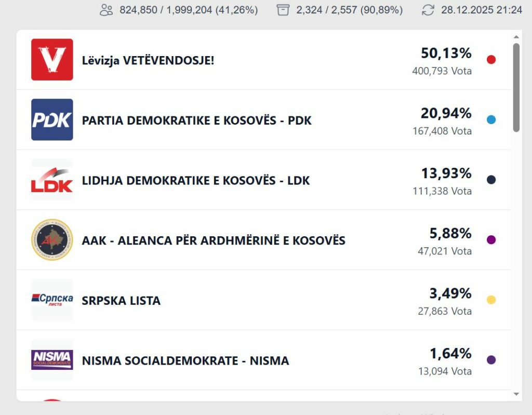Click the red dot for Vetëvendosje

491,60
